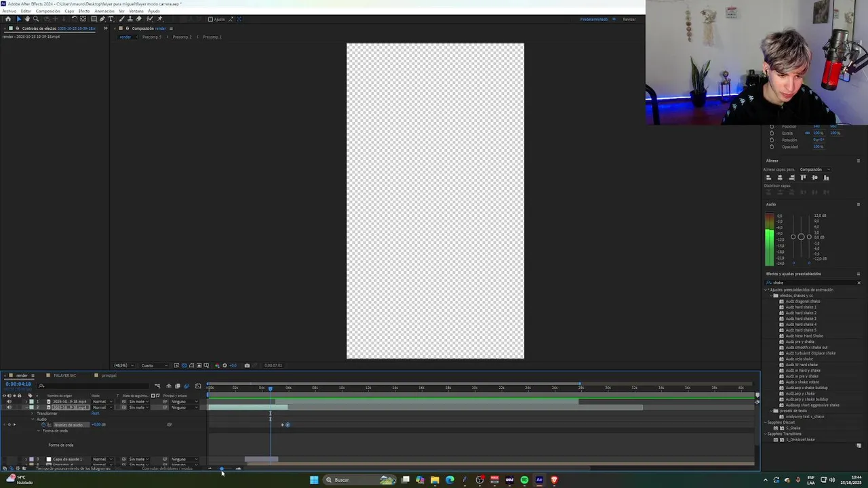Open After Effects icon in the taskbar
Viewport: 868px width, 488px height.
[x=539, y=480]
